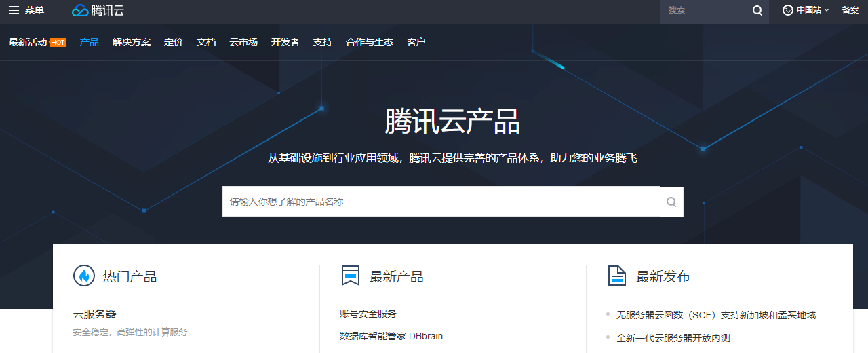
Task: Open the 支持 nav item
Action: [323, 42]
